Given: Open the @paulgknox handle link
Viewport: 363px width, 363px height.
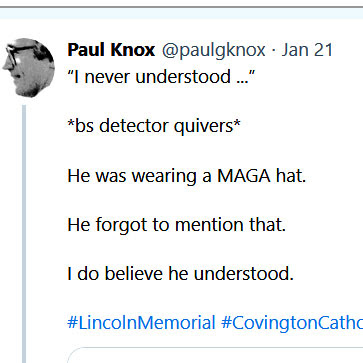Looking at the screenshot, I should click(214, 50).
